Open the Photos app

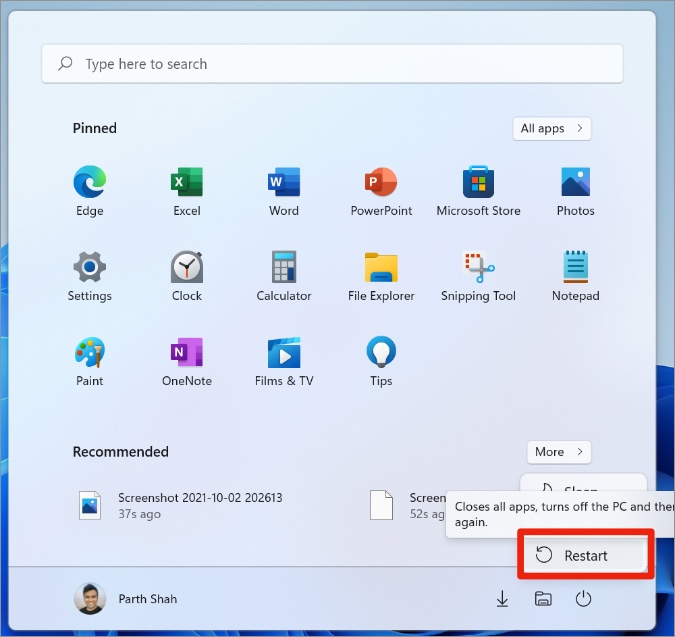pyautogui.click(x=576, y=191)
